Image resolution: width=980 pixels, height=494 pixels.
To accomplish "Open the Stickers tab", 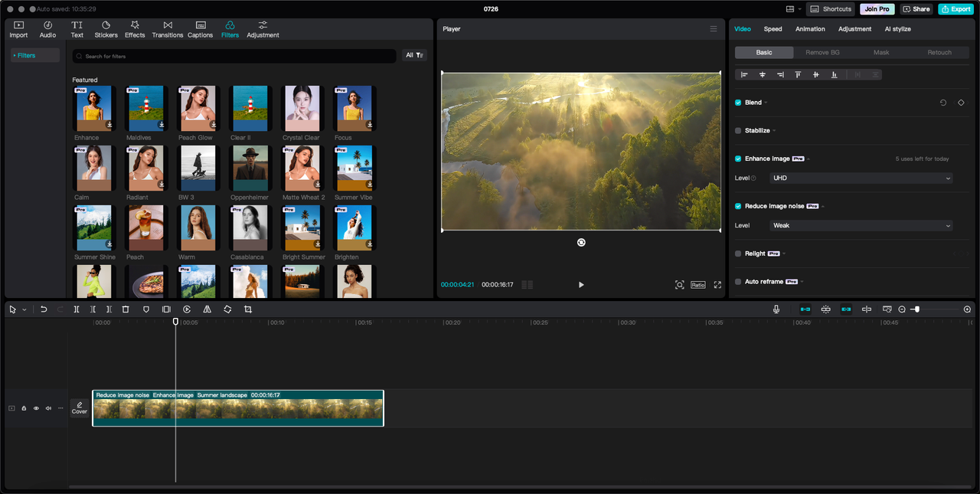I will 106,29.
